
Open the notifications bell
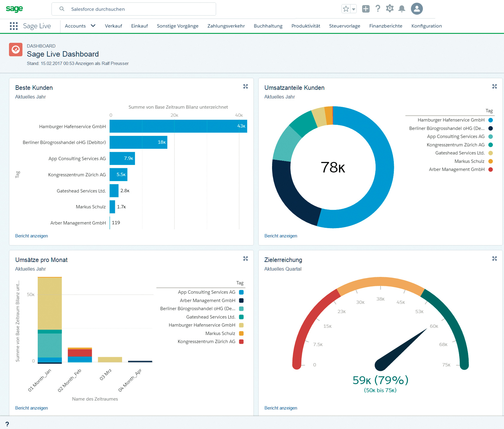click(402, 9)
